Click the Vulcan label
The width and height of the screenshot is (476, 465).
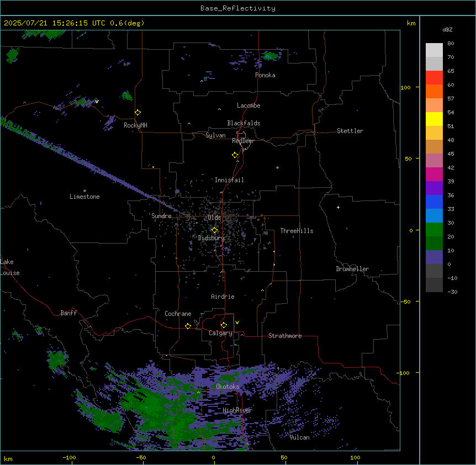pos(300,437)
